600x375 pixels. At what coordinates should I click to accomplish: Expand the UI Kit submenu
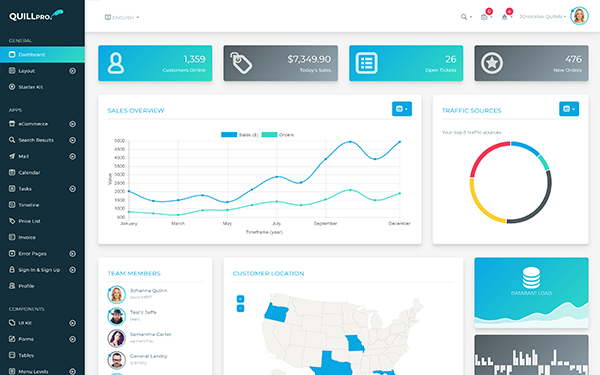pyautogui.click(x=72, y=323)
